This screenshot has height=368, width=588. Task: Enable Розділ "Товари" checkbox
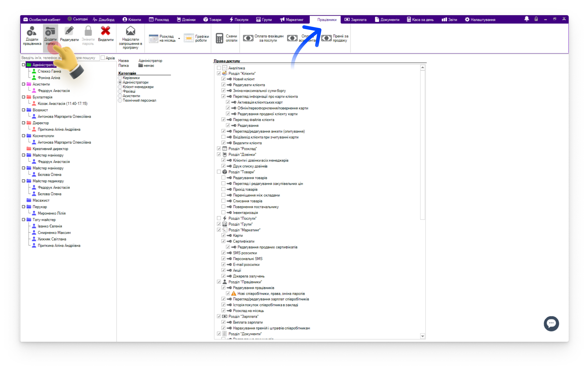[x=219, y=172]
